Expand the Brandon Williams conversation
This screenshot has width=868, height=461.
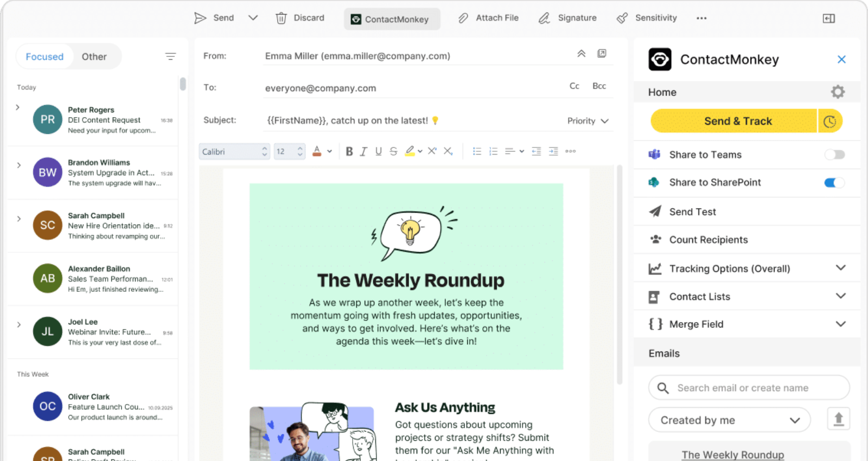19,165
